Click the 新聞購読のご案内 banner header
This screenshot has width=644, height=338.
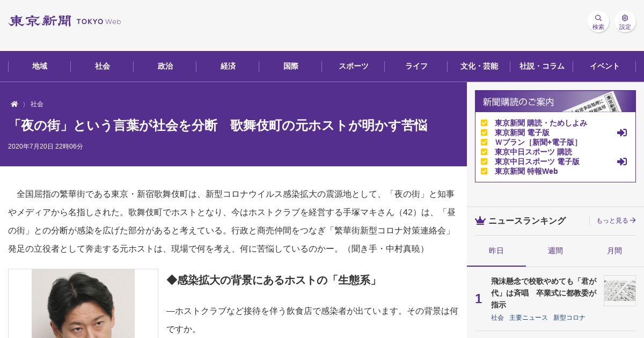pos(555,101)
